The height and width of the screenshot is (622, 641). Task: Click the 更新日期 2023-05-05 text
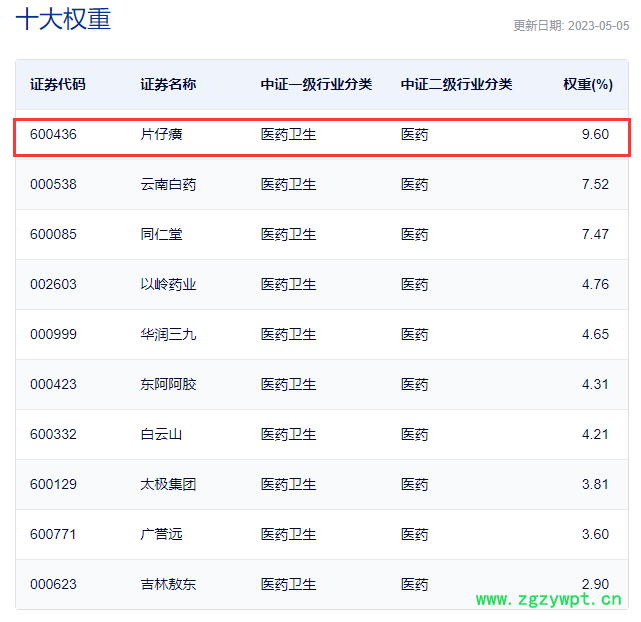[571, 26]
